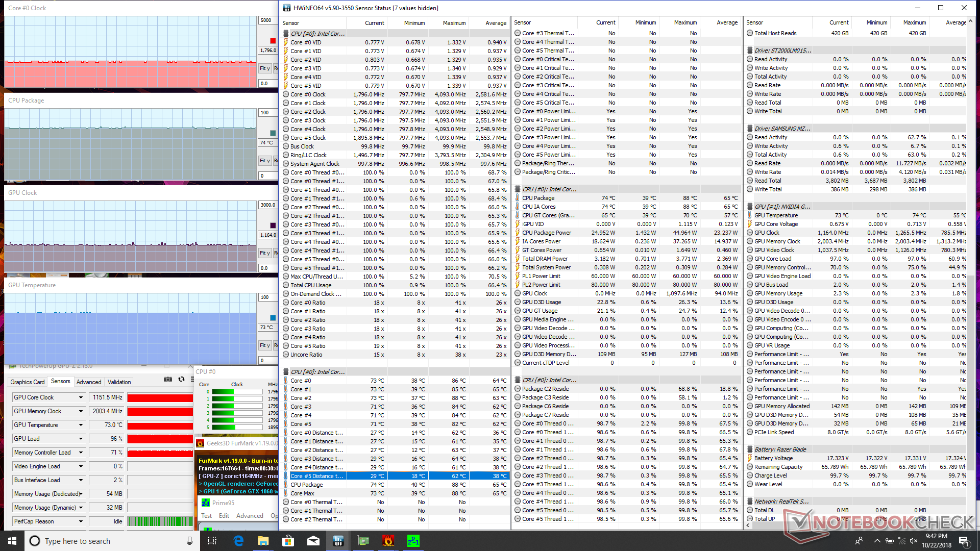
Task: Open the PerfCap Reason dropdown
Action: tap(81, 521)
